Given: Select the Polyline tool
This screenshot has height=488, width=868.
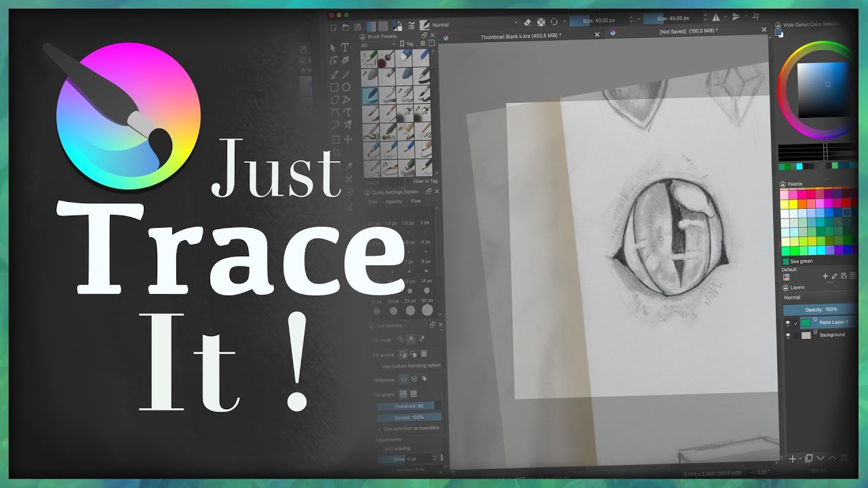Looking at the screenshot, I should coord(346,100).
